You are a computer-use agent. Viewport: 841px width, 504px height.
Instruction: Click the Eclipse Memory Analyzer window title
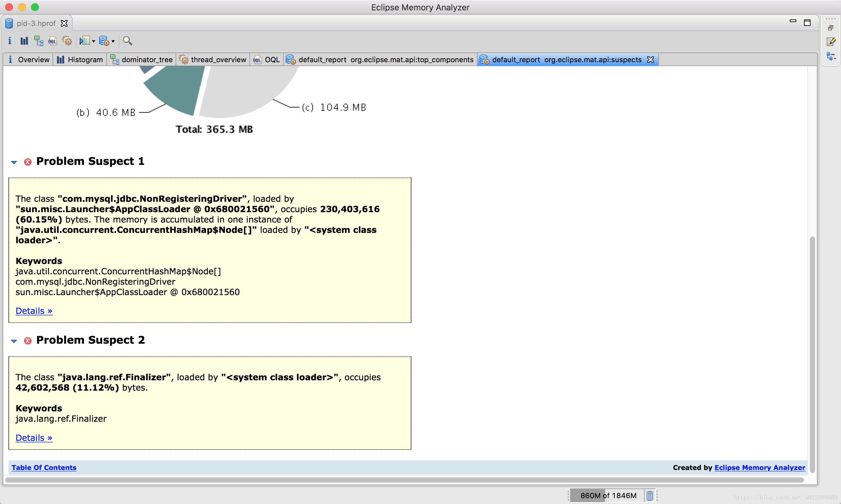coord(420,7)
